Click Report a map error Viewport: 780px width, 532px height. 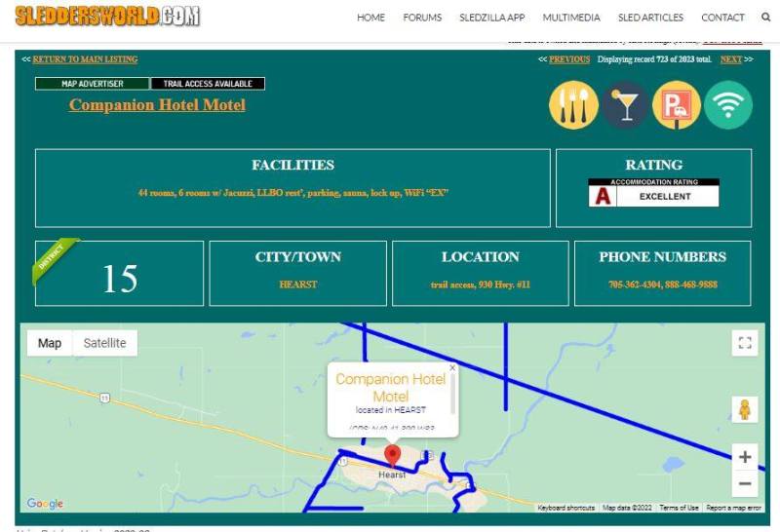tap(734, 508)
